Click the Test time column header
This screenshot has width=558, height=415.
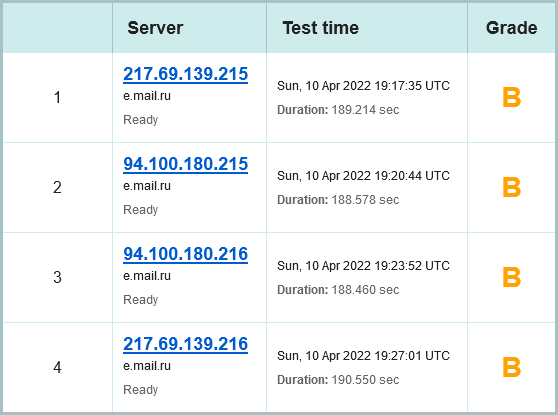(x=321, y=28)
